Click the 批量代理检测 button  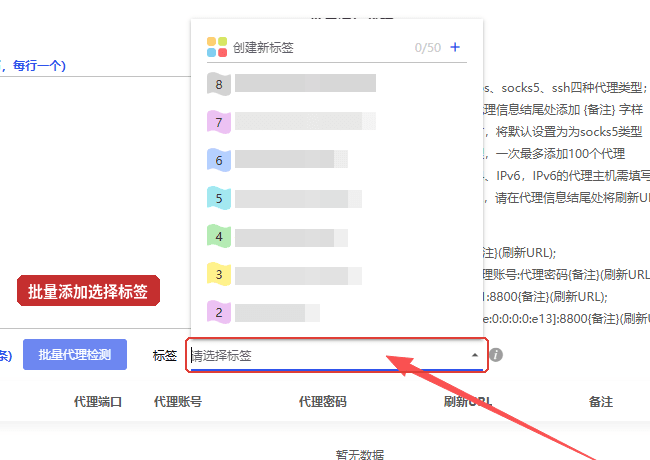pos(75,355)
